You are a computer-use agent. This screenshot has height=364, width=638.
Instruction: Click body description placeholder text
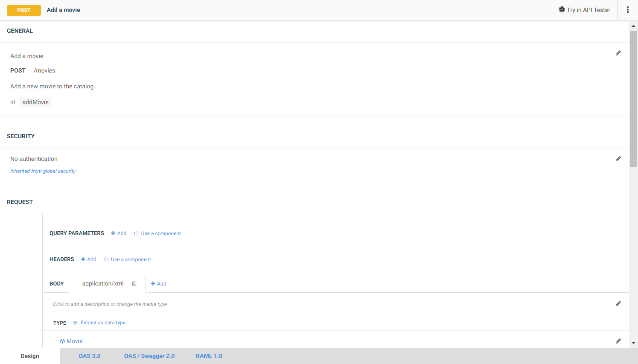tap(110, 304)
